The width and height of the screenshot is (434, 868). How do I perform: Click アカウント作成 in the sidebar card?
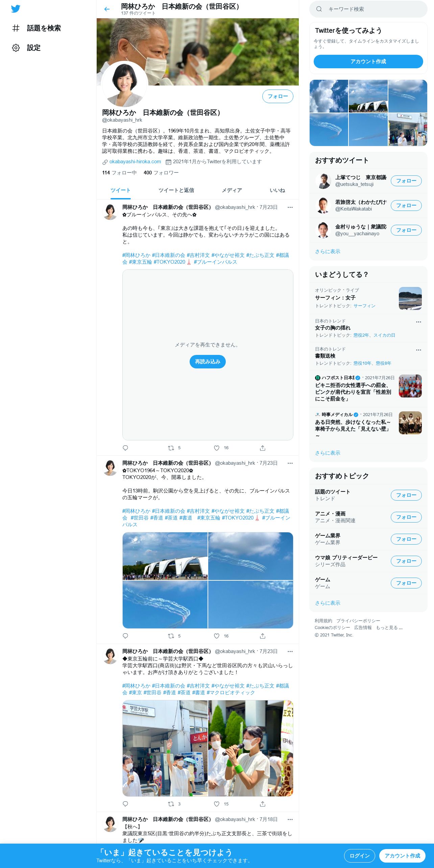click(368, 62)
